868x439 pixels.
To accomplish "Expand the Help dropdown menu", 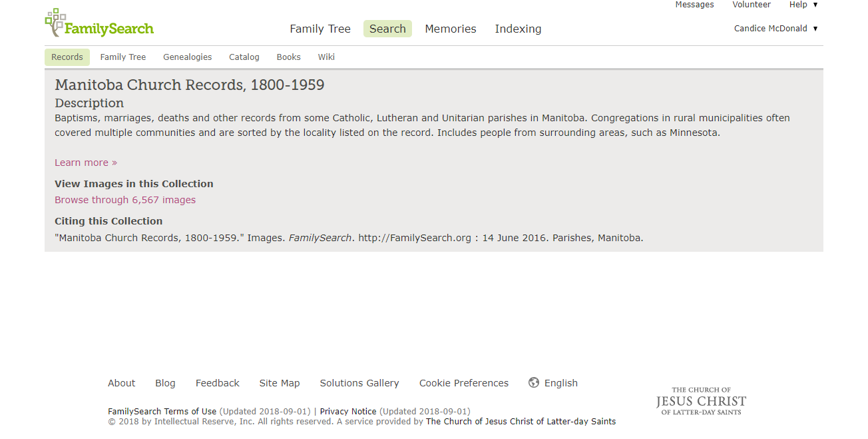I will click(803, 5).
